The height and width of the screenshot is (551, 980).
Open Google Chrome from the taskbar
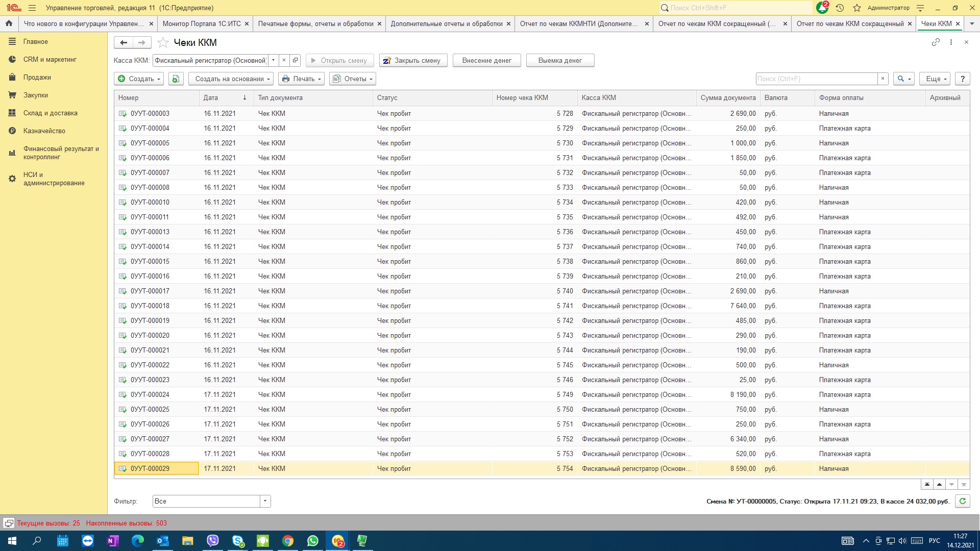point(288,541)
